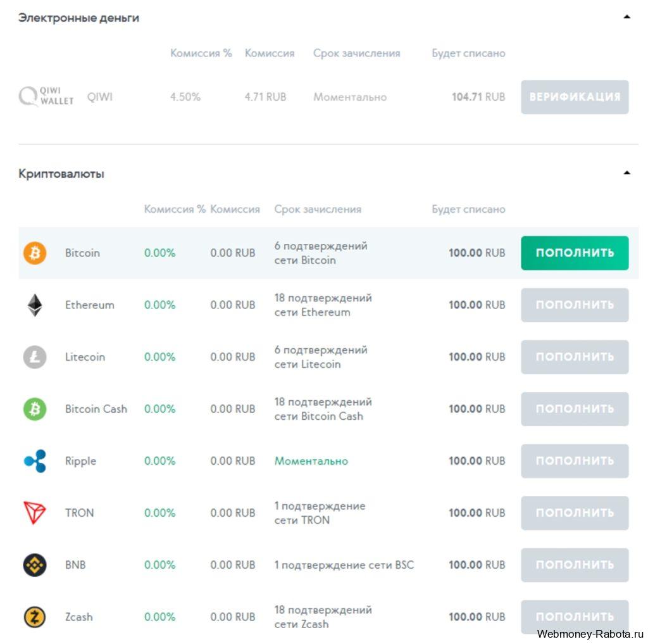This screenshot has width=648, height=644.
Task: Click '1 подтверждение сети BSC' text
Action: (344, 565)
